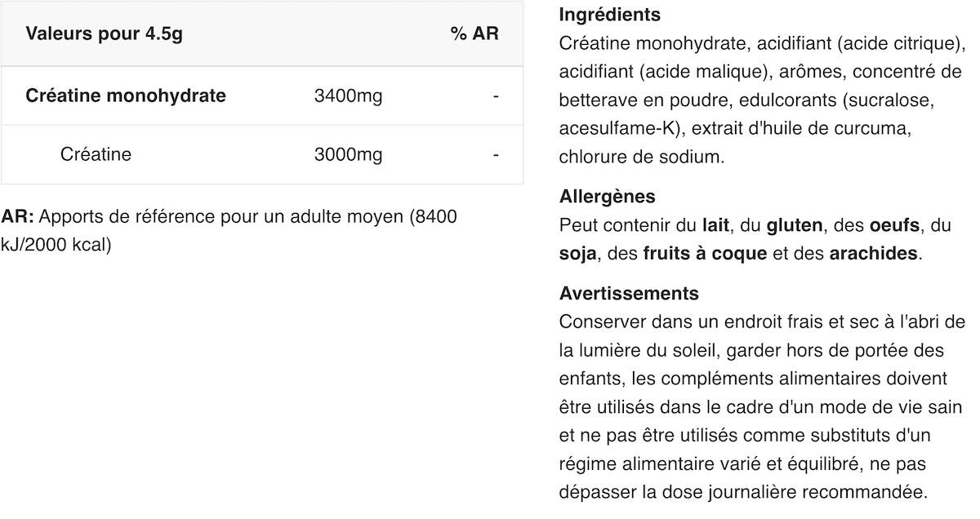Click the 'Valeurs pour 4.5g' table header
The height and width of the screenshot is (519, 980).
[x=104, y=34]
